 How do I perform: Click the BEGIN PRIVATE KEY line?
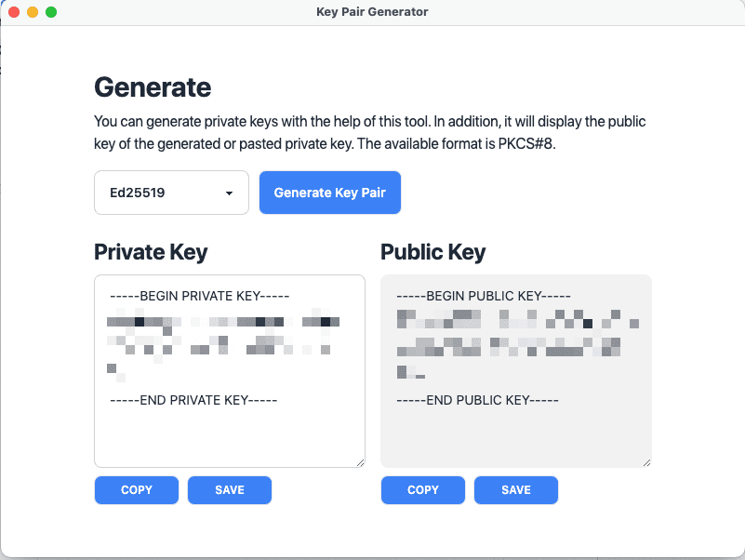tap(200, 296)
